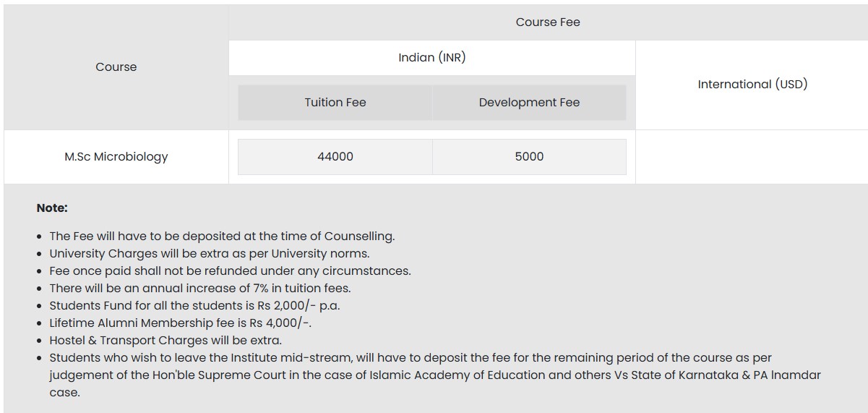Click the 44000 tuition fee value
Viewport: 868px width, 413px height.
(x=335, y=157)
